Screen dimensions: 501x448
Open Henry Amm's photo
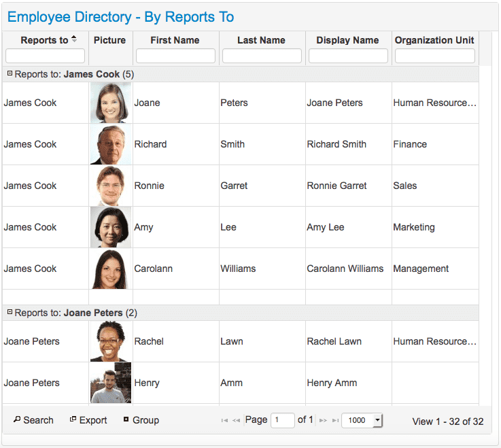111,383
